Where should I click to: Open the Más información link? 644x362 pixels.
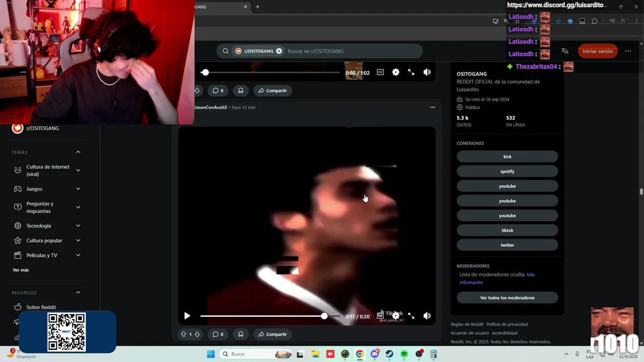click(497, 279)
